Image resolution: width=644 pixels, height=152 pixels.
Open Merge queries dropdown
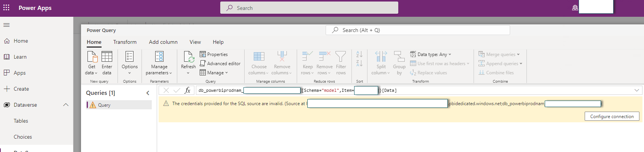coord(499,54)
